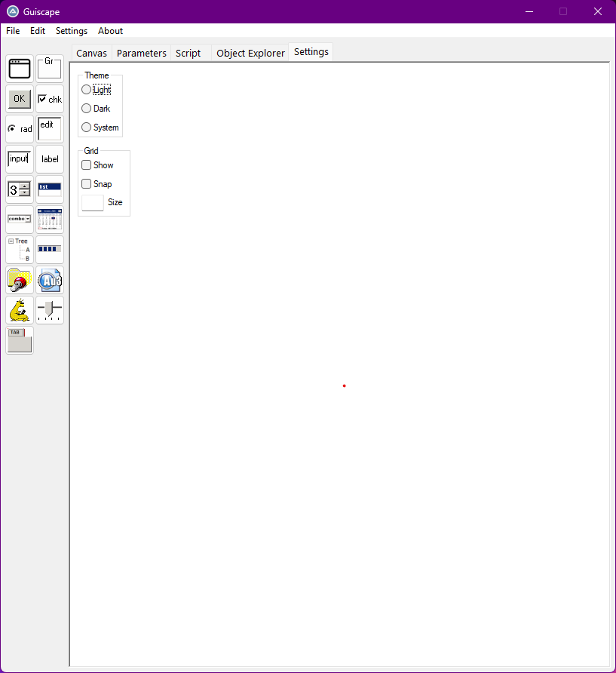Select the yellow bird picture tool
Viewport: 616px width, 673px height.
click(x=20, y=310)
